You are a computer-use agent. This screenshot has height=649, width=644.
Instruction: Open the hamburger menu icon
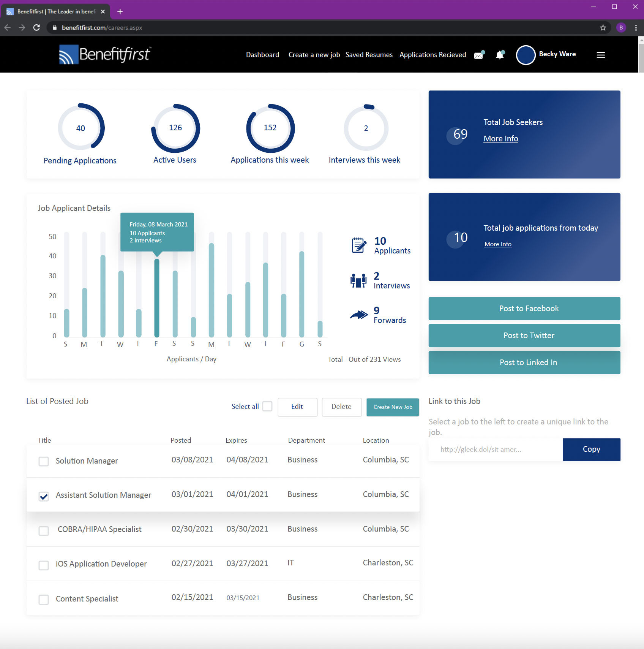point(600,55)
